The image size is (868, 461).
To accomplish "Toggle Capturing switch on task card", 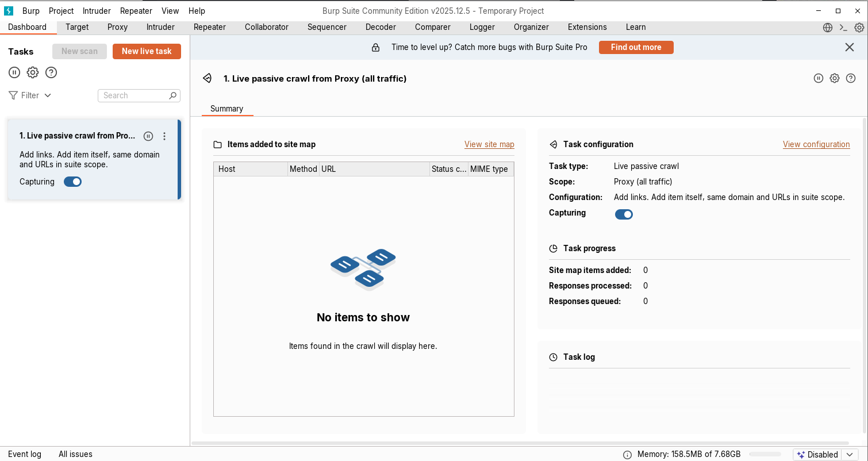I will pos(73,182).
